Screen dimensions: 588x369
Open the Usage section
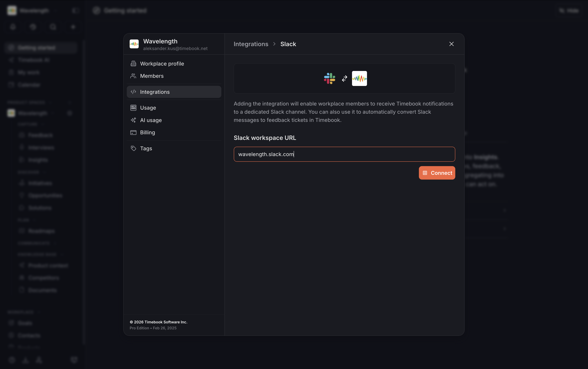tap(174, 108)
